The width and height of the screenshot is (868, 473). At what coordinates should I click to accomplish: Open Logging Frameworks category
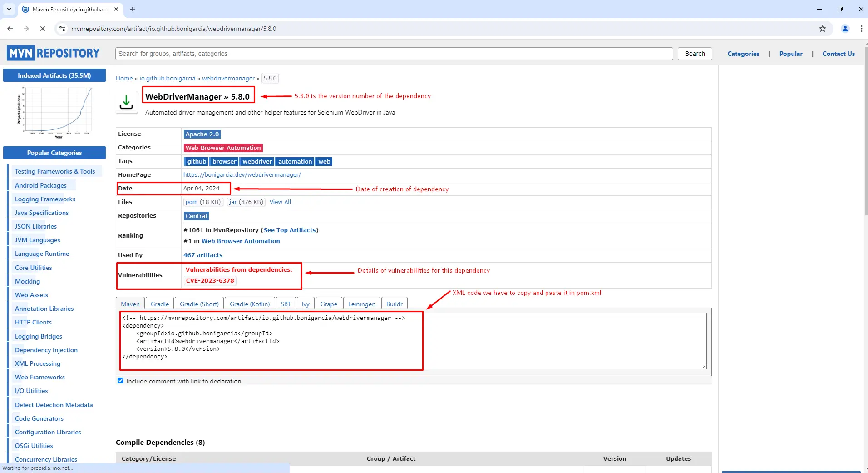45,199
